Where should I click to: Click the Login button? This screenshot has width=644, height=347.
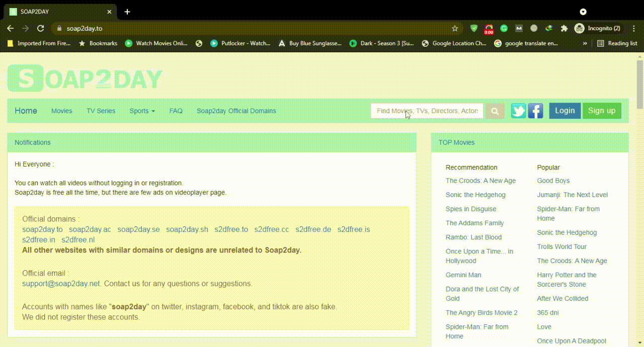coord(565,111)
